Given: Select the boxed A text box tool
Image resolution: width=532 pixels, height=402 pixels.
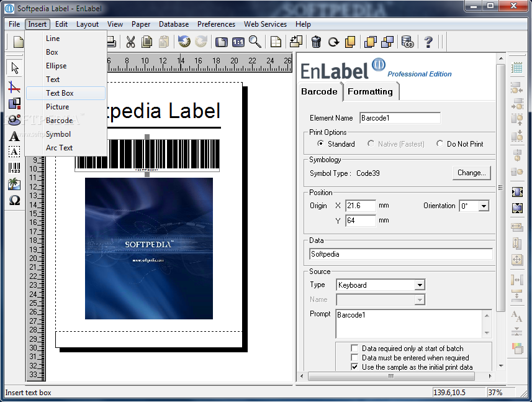Looking at the screenshot, I should (14, 152).
